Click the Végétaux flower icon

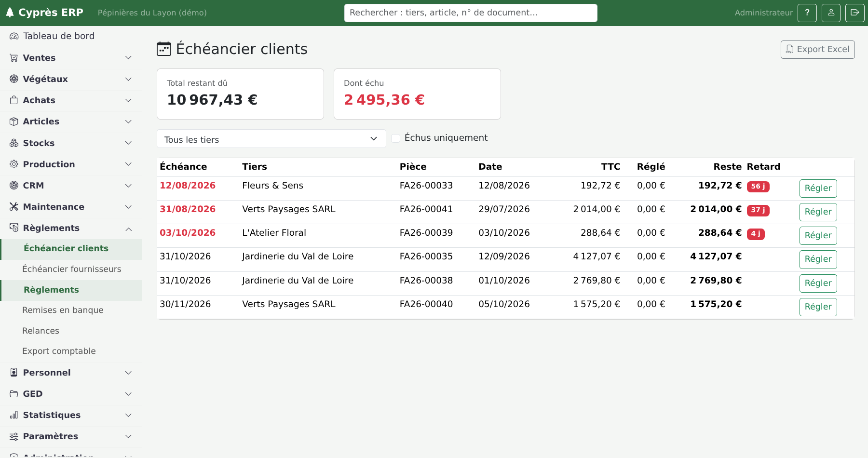14,79
